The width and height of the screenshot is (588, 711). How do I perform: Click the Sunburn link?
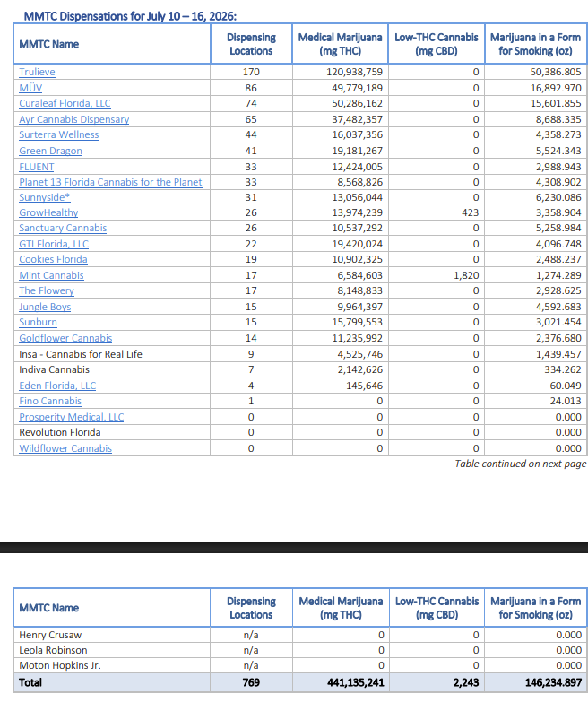coord(38,322)
